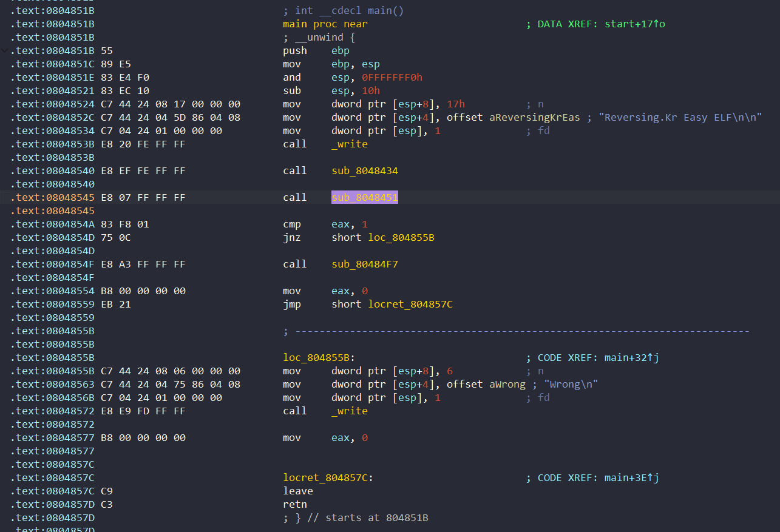Select opcode bytes '75 0C'
Screen dimensions: 780x532
(x=116, y=237)
